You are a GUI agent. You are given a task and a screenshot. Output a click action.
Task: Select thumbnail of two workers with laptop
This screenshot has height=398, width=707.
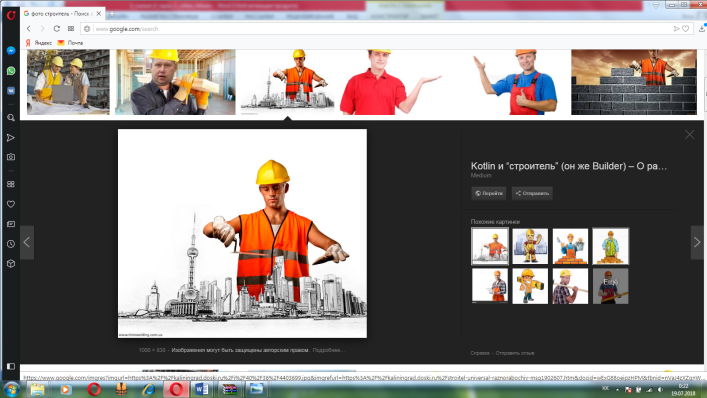click(68, 82)
